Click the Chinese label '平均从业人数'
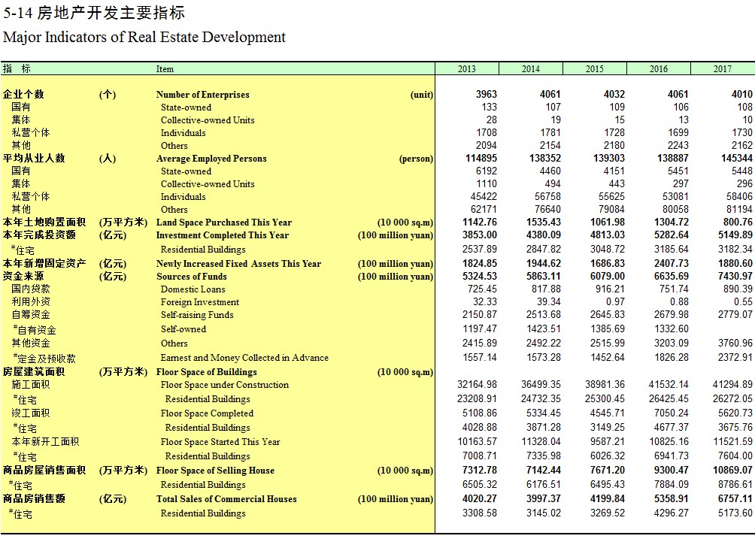Image resolution: width=755 pixels, height=560 pixels. 34,159
